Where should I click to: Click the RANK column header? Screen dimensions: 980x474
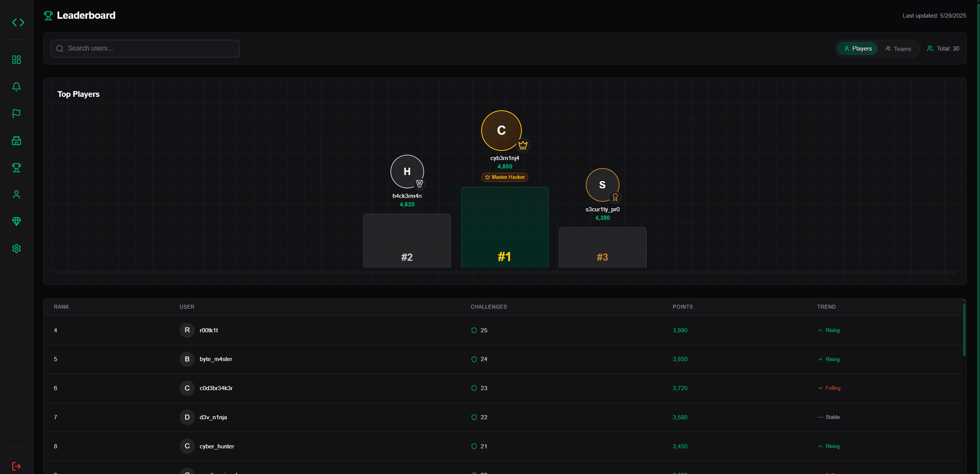(x=61, y=307)
